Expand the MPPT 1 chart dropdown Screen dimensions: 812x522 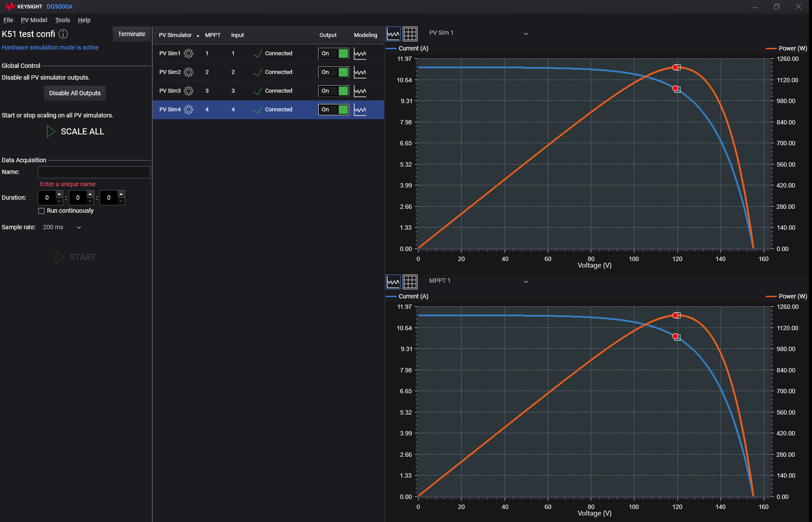(526, 282)
